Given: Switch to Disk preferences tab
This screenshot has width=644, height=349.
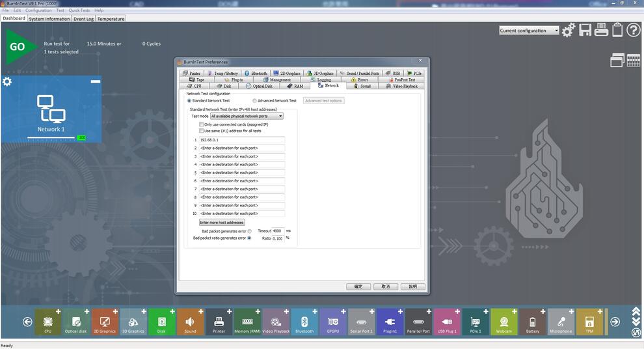Looking at the screenshot, I should pyautogui.click(x=224, y=87).
